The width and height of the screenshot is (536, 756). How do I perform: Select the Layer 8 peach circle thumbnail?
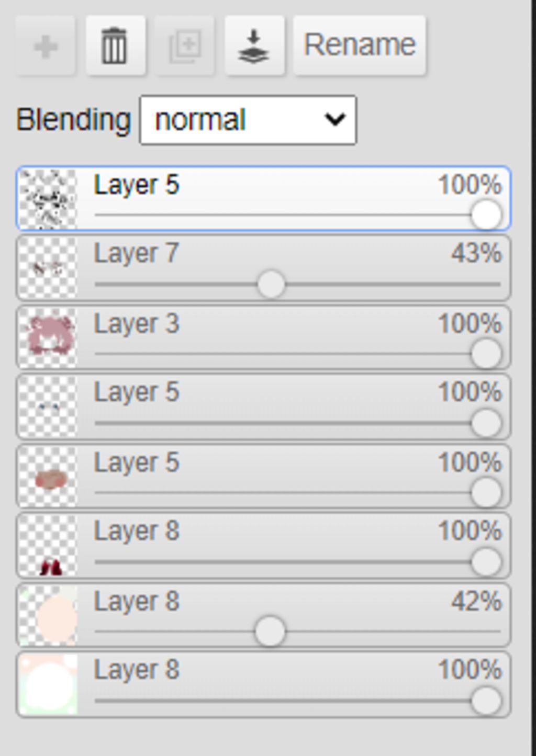[x=48, y=615]
